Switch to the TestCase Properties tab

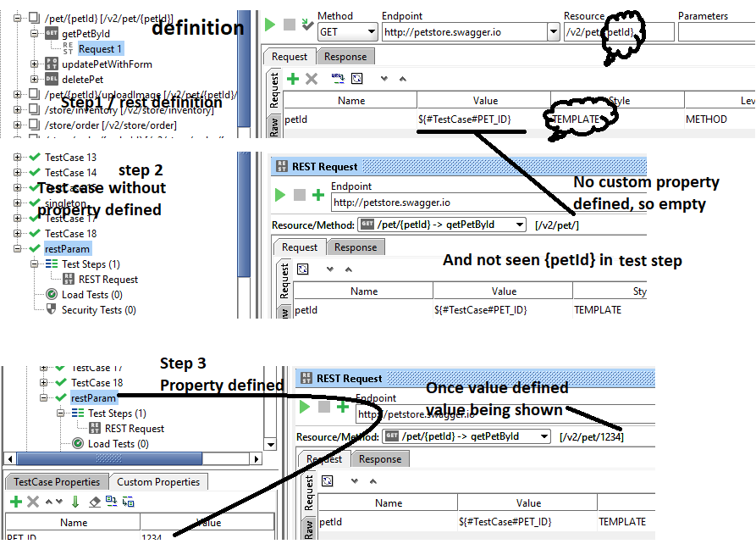57,481
